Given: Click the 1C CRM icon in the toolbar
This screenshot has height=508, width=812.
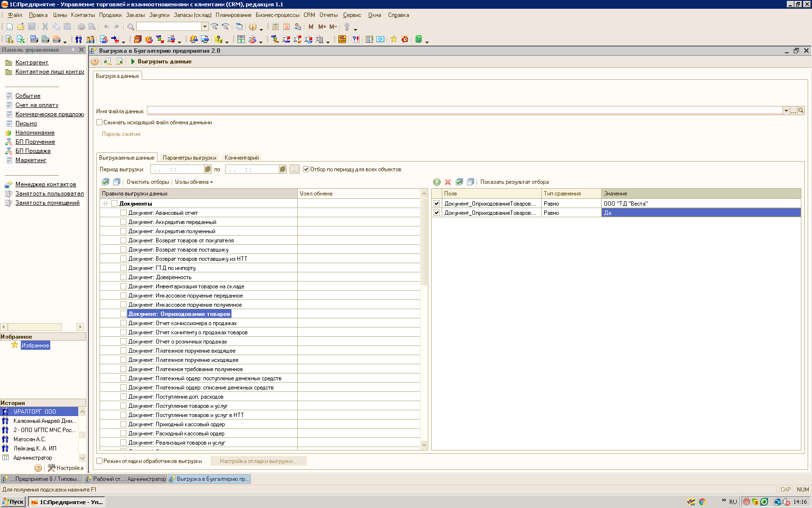Looking at the screenshot, I should pyautogui.click(x=342, y=39).
